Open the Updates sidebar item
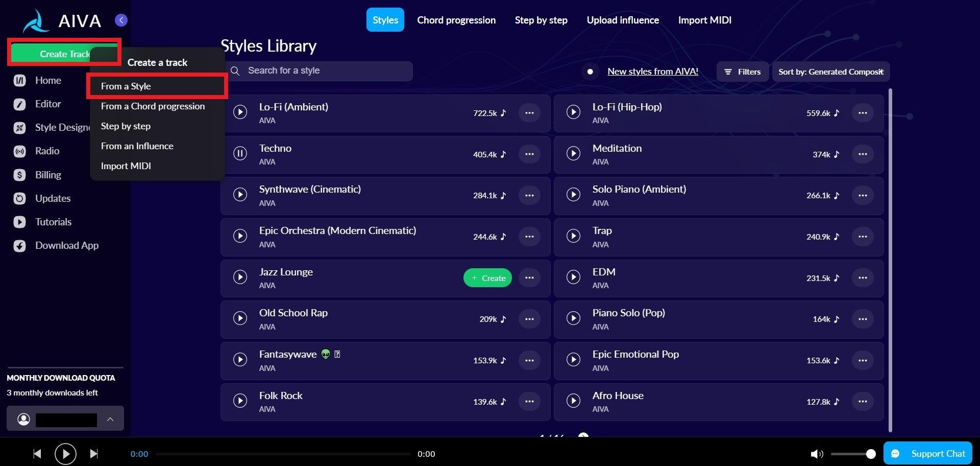 (42, 198)
